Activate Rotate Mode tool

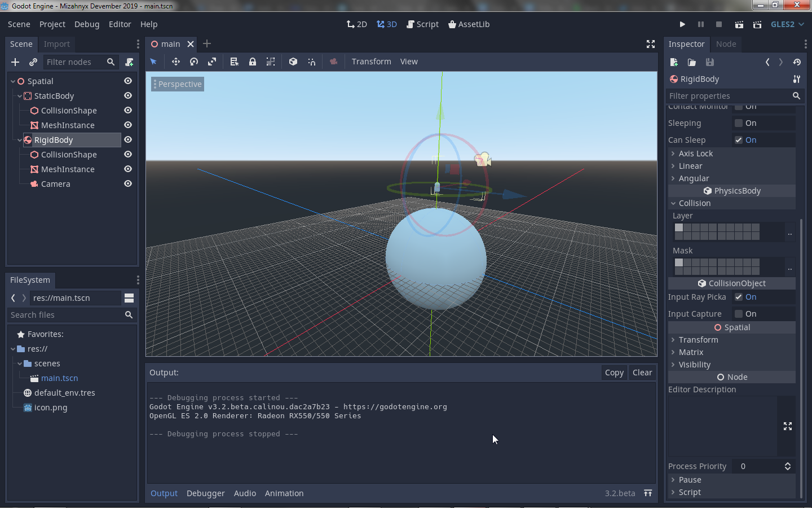tap(194, 62)
